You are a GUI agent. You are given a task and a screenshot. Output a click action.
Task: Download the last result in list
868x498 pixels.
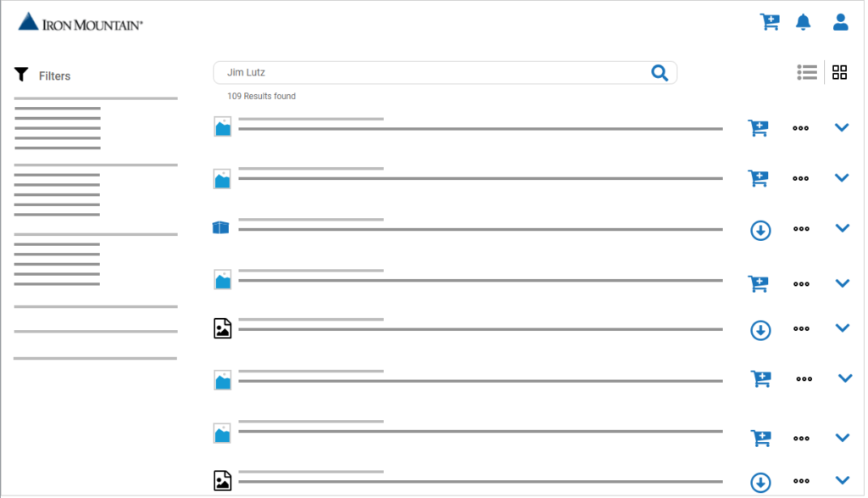click(x=760, y=483)
